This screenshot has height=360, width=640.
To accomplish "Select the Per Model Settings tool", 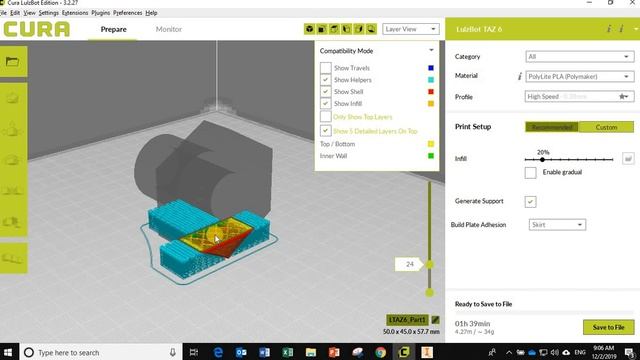I will tap(13, 222).
